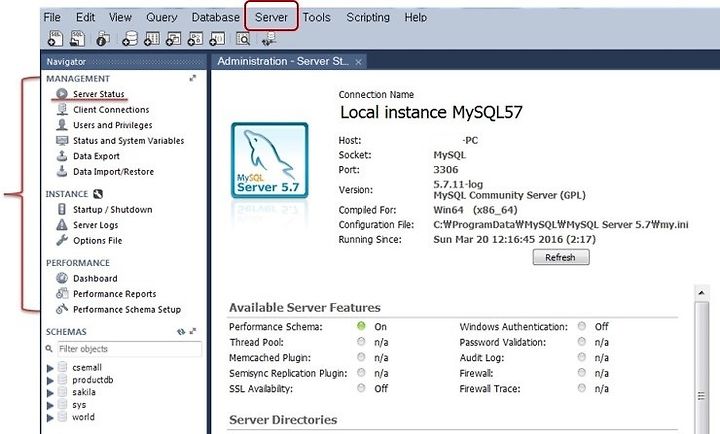The height and width of the screenshot is (434, 720).
Task: Expand the sakila schema
Action: pyautogui.click(x=50, y=393)
